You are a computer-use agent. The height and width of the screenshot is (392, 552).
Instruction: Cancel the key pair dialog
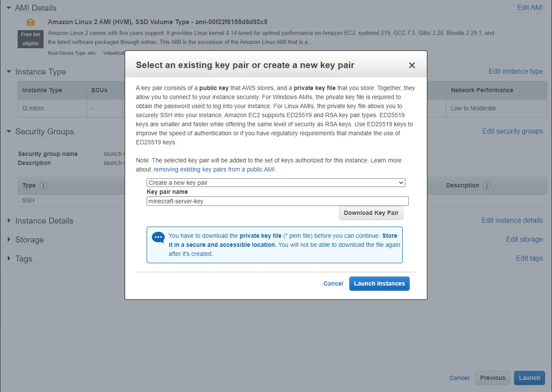[x=333, y=283]
